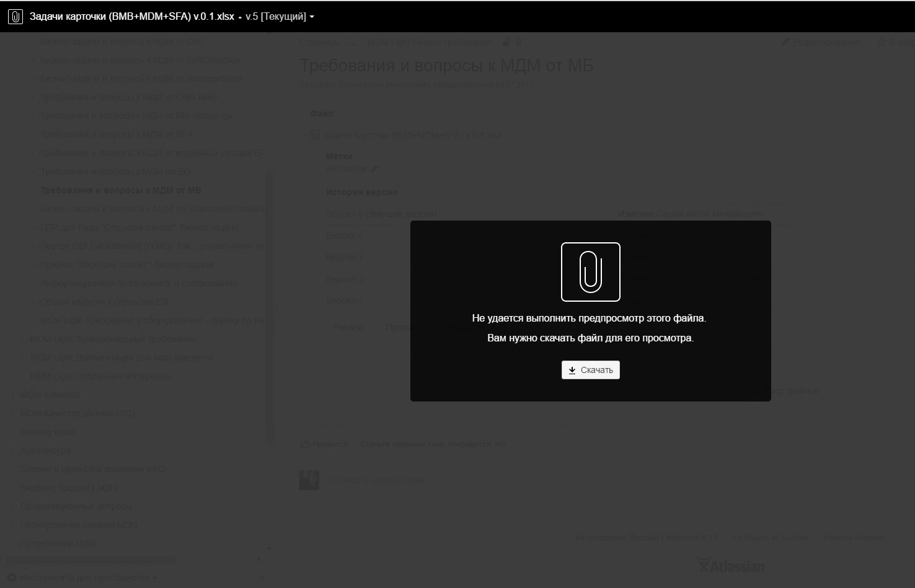Viewport: 915px width, 588px height.
Task: Click the star icon for В избранное
Action: (882, 42)
